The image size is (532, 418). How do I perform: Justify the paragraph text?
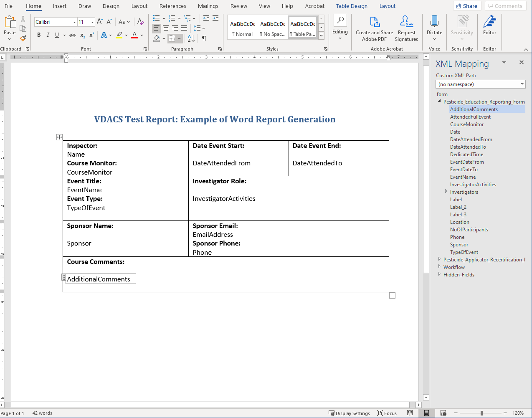click(x=184, y=28)
